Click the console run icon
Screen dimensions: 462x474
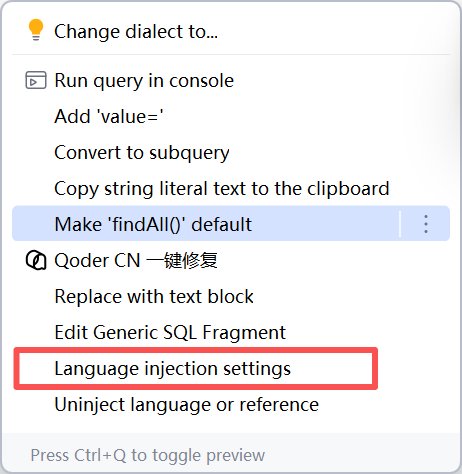(36, 80)
